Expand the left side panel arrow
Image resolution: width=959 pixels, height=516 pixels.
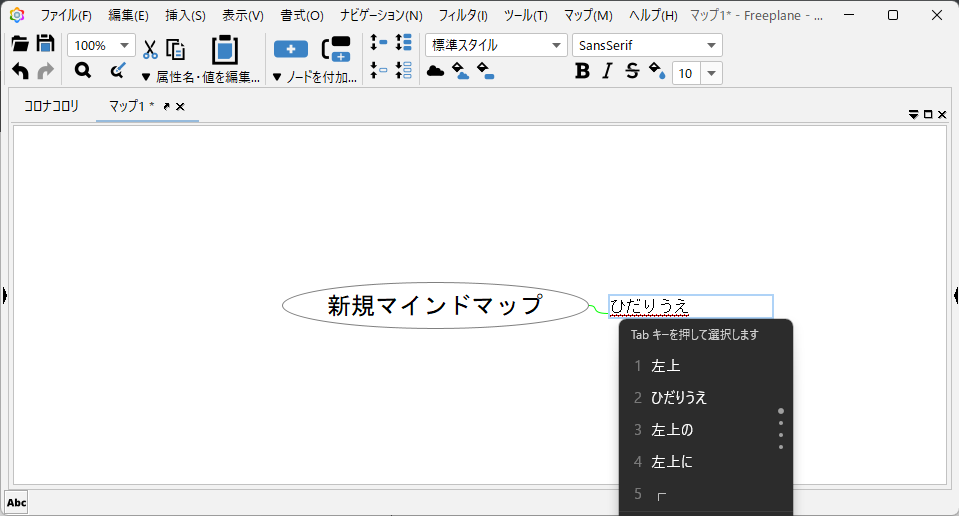coord(4,295)
